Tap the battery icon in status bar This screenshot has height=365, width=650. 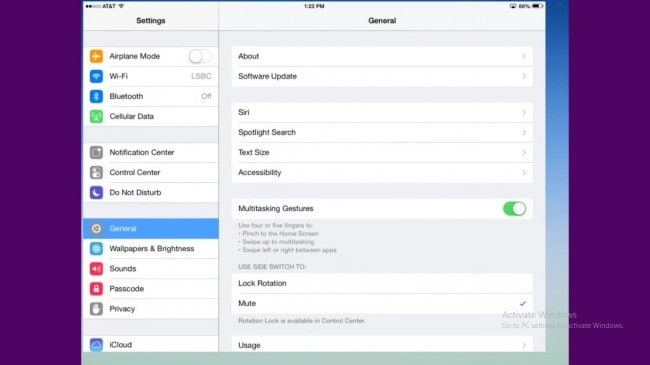point(538,6)
